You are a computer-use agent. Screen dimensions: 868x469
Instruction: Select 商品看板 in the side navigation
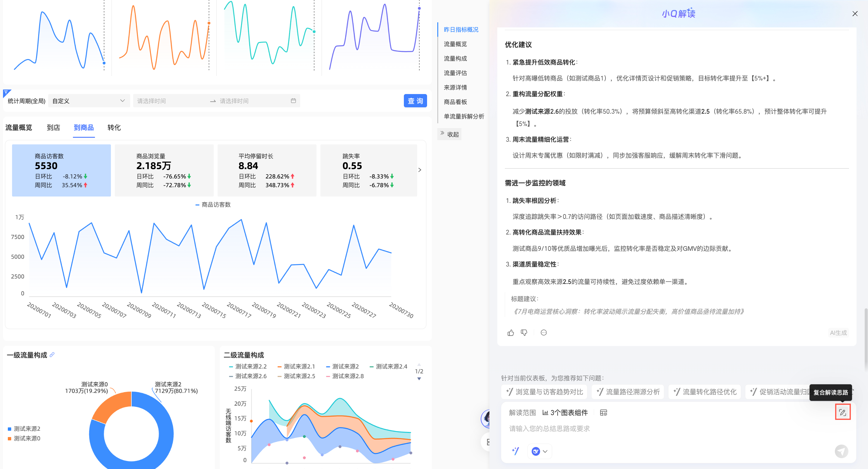point(455,102)
